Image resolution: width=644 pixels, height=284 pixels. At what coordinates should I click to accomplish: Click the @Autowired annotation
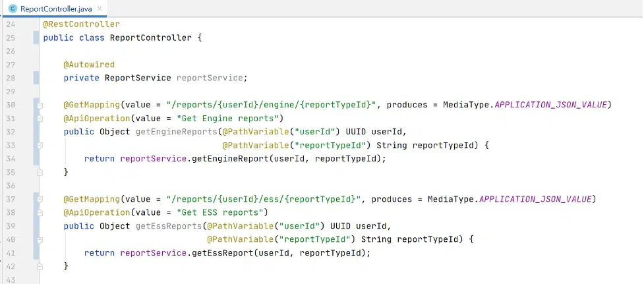pos(89,65)
